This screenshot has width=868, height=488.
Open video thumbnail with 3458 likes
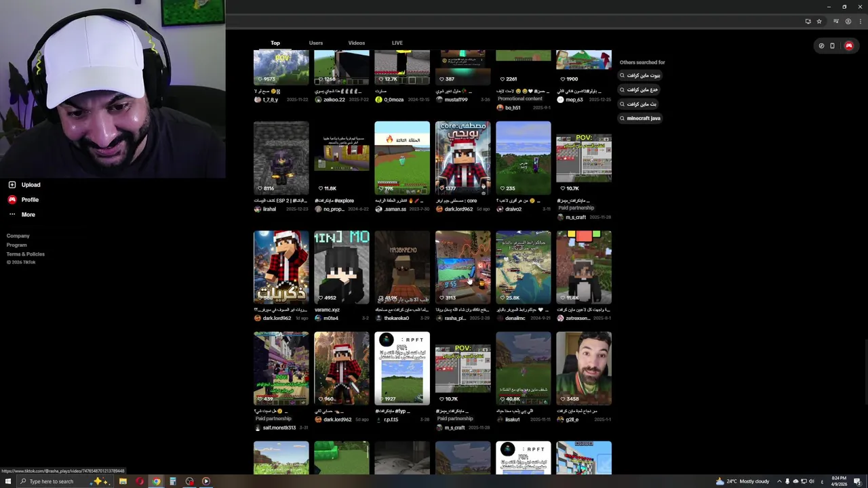584,368
